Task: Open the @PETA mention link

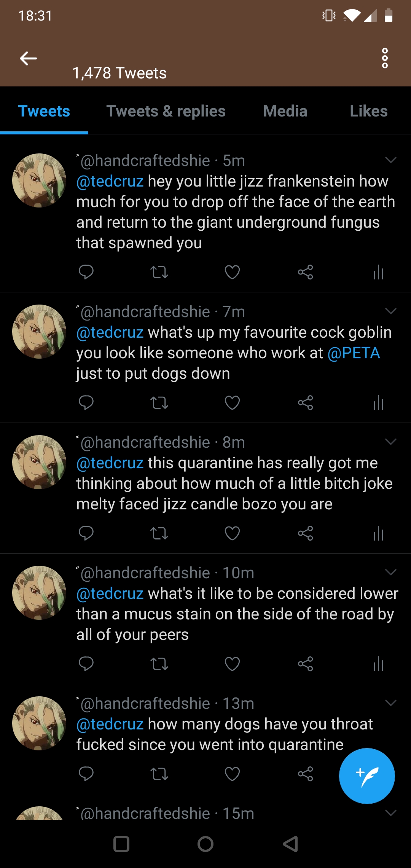Action: pyautogui.click(x=354, y=353)
